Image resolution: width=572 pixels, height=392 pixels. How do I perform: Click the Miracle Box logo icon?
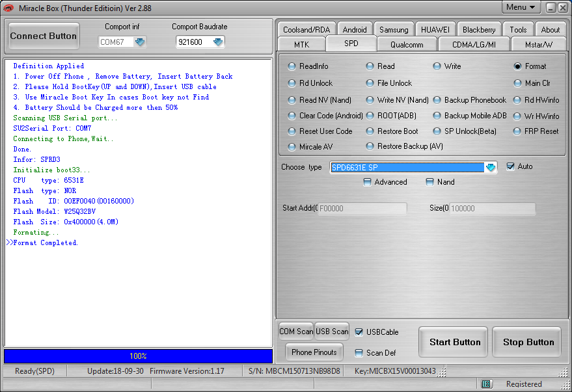point(8,8)
